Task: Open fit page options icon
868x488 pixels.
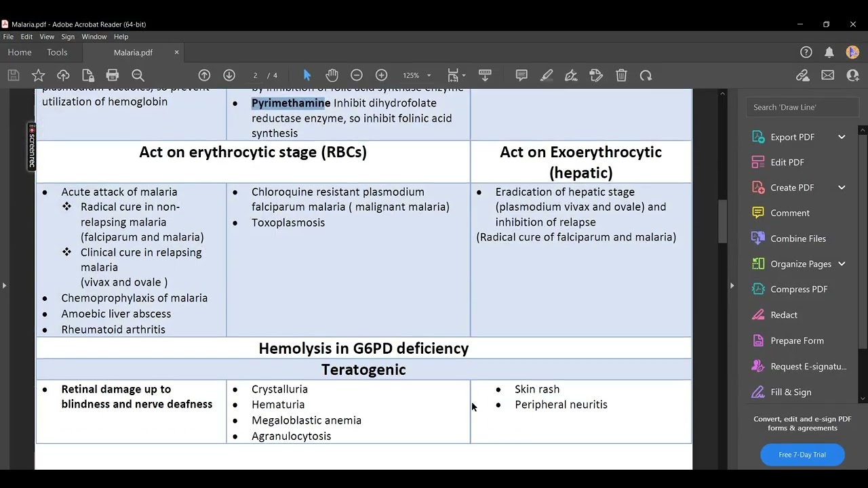Action: pyautogui.click(x=456, y=75)
